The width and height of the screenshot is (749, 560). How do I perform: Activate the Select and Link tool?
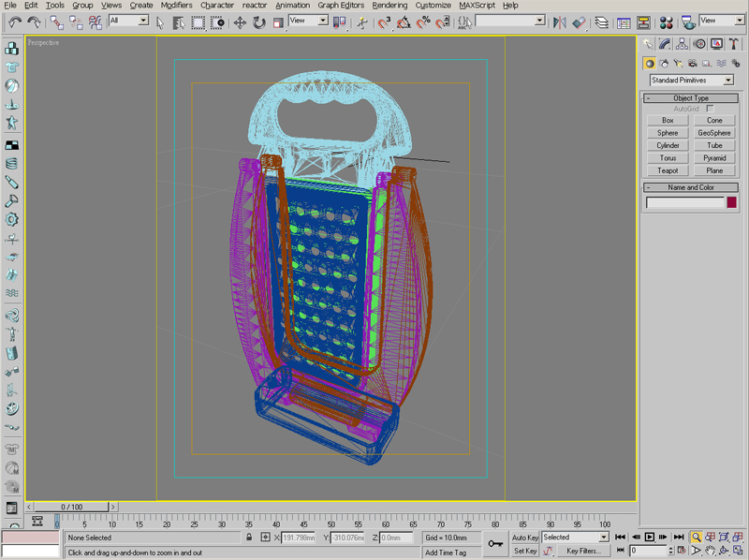point(57,22)
